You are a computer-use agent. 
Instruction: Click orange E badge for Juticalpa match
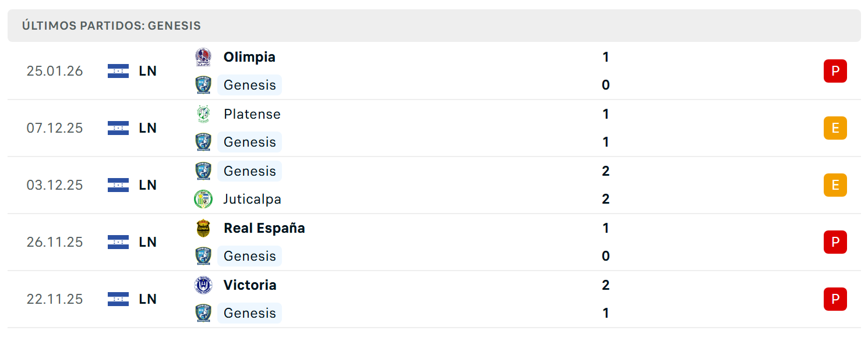(x=835, y=185)
